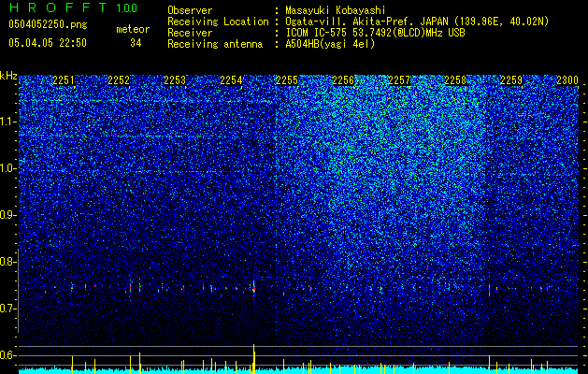Screen dimensions: 588x374
Task: Click the 'Observer' field label
Action: [190, 10]
